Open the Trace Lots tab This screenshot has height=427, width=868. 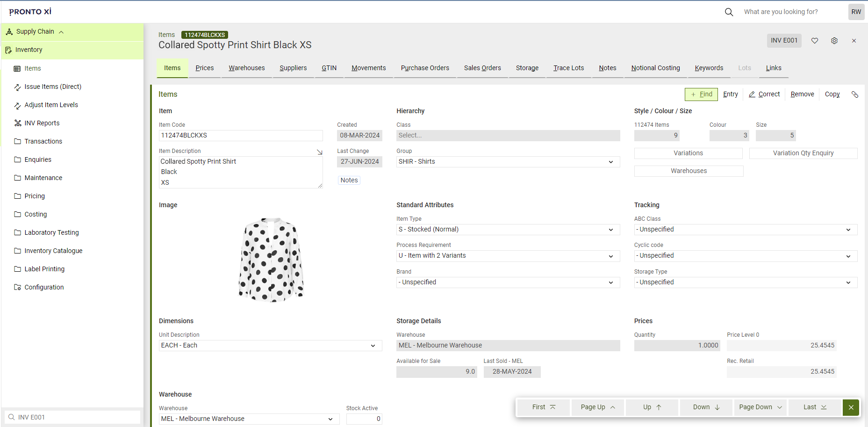(x=568, y=68)
